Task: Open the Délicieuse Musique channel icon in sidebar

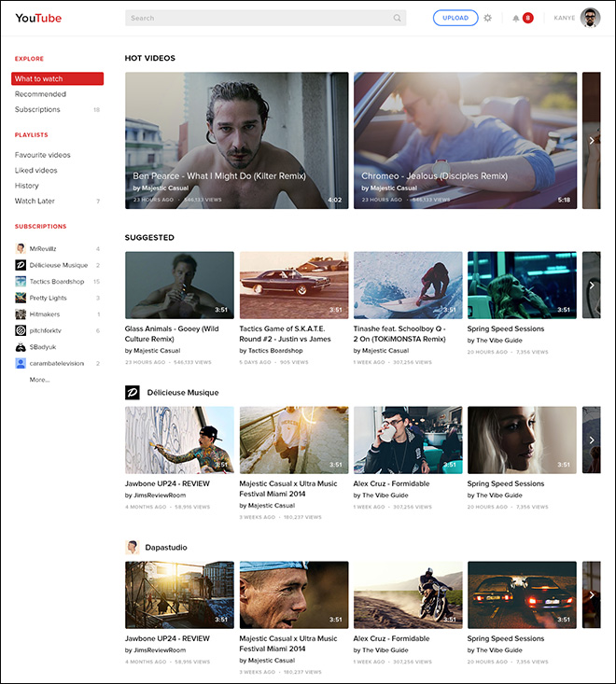Action: tap(20, 265)
